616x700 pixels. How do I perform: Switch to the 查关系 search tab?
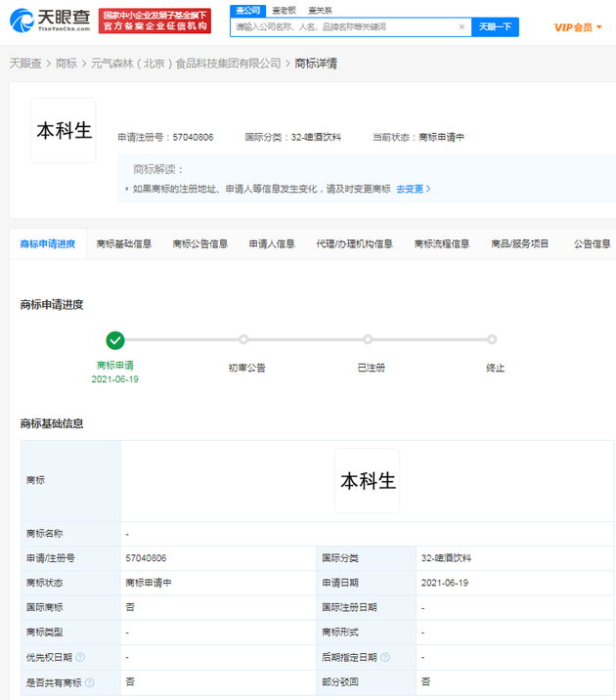point(320,11)
